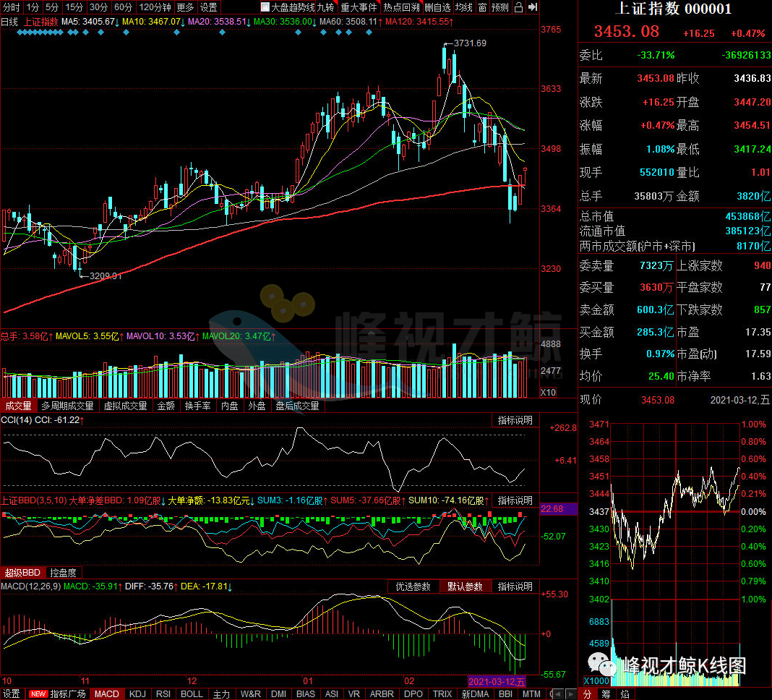
Task: Click the 热点回溯 button
Action: click(x=401, y=7)
